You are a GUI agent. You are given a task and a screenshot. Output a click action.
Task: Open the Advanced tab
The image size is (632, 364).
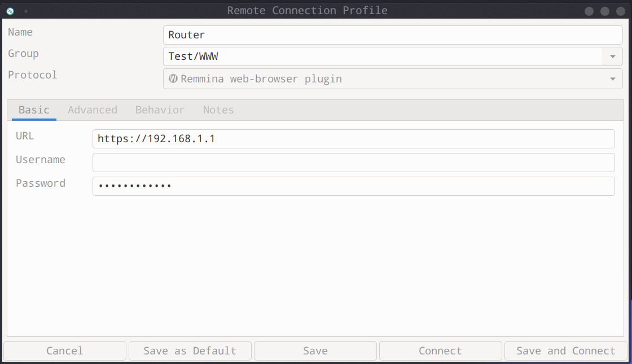coord(93,110)
